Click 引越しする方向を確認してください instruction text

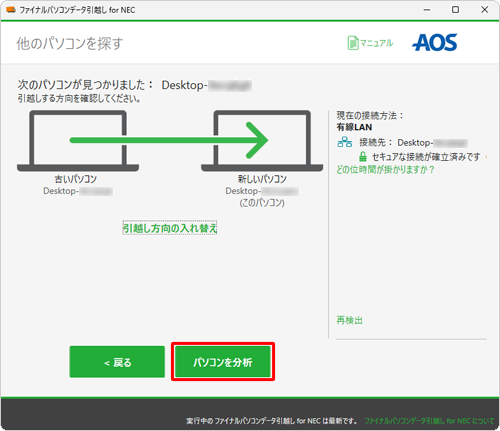[x=79, y=99]
